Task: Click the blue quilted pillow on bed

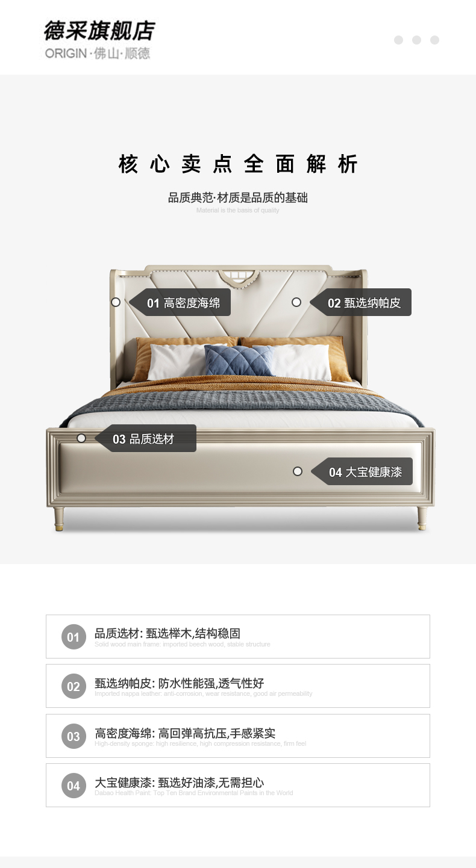Action: click(x=239, y=361)
